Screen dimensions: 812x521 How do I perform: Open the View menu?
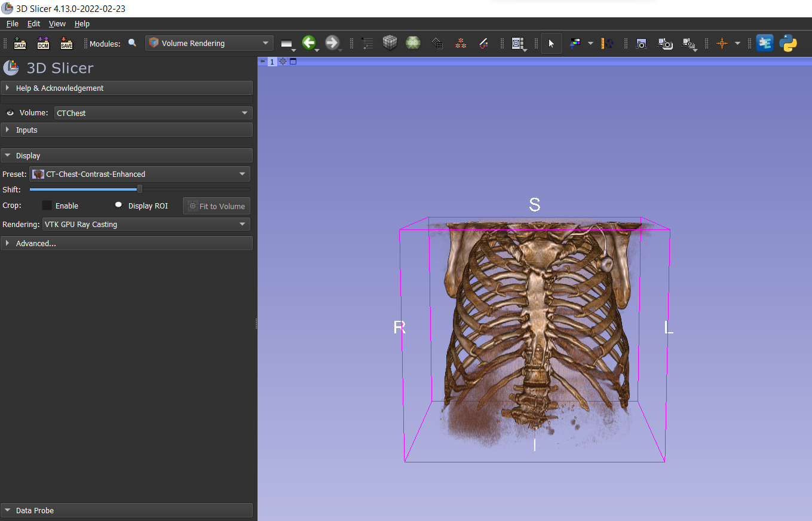57,24
